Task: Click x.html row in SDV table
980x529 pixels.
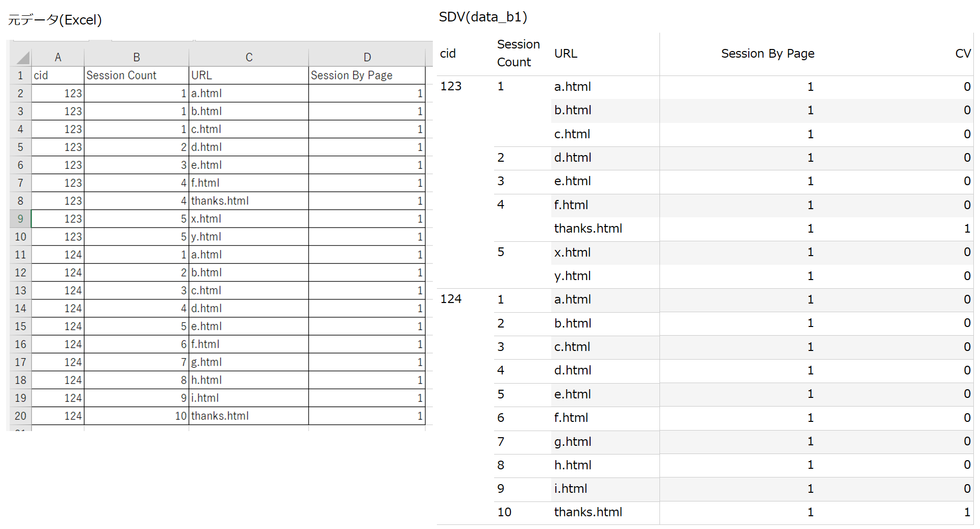Action: (x=572, y=252)
